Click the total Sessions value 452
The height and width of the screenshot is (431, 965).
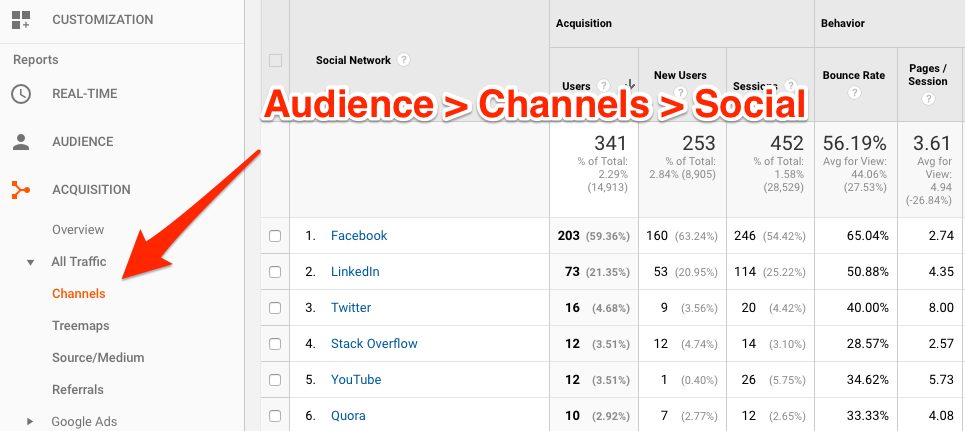tap(787, 143)
